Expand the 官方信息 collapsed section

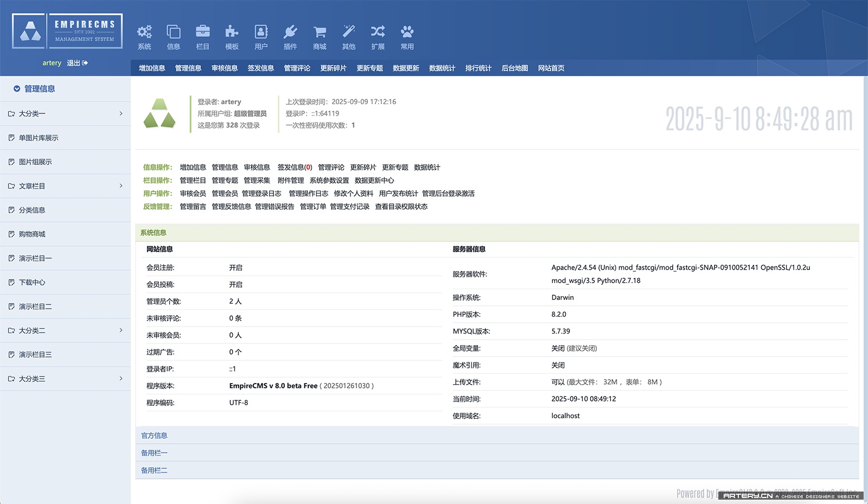[x=154, y=435]
